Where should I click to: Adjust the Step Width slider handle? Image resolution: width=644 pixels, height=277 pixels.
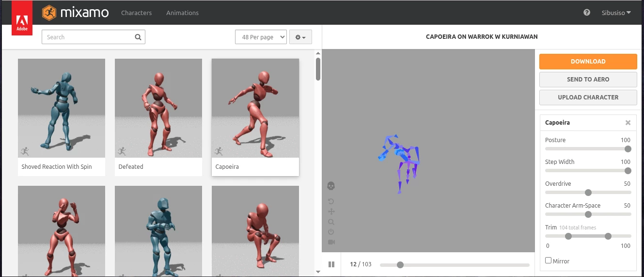pyautogui.click(x=628, y=171)
